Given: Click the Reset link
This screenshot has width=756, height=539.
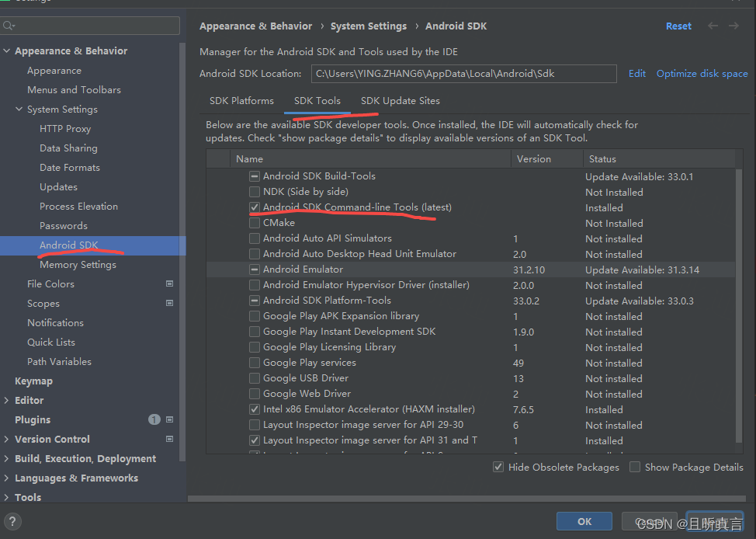Looking at the screenshot, I should (678, 26).
